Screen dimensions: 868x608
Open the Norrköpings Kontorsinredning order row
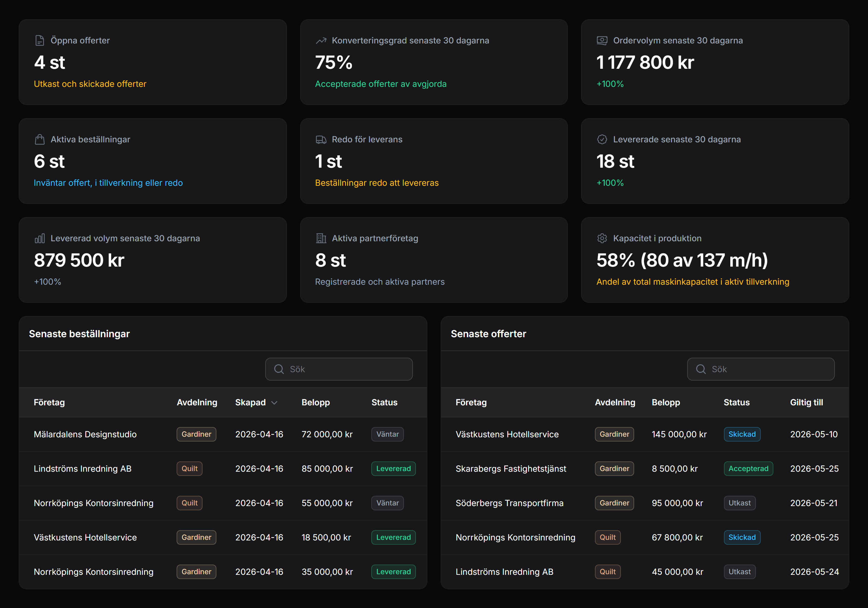point(93,503)
